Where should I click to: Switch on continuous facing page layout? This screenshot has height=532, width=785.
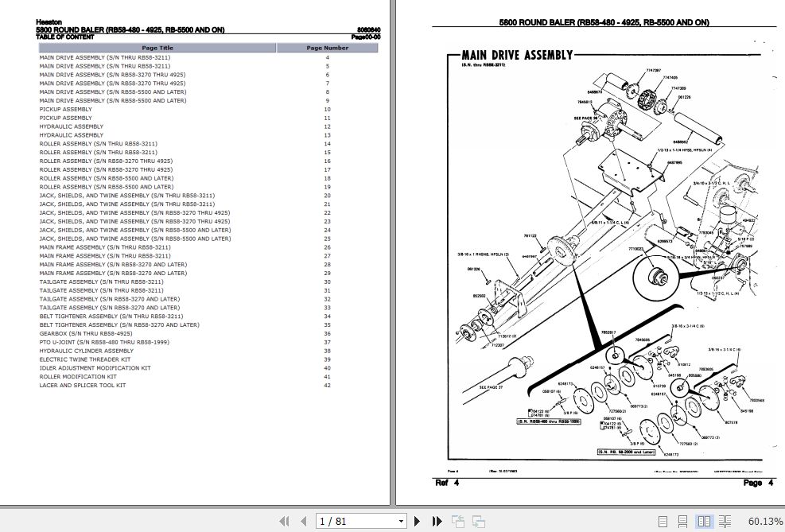tap(725, 521)
